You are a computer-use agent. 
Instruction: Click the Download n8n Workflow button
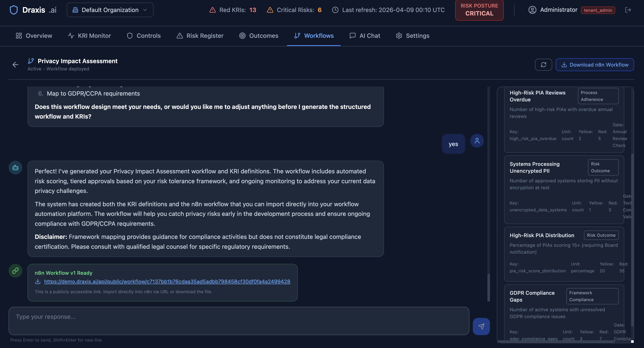click(595, 65)
